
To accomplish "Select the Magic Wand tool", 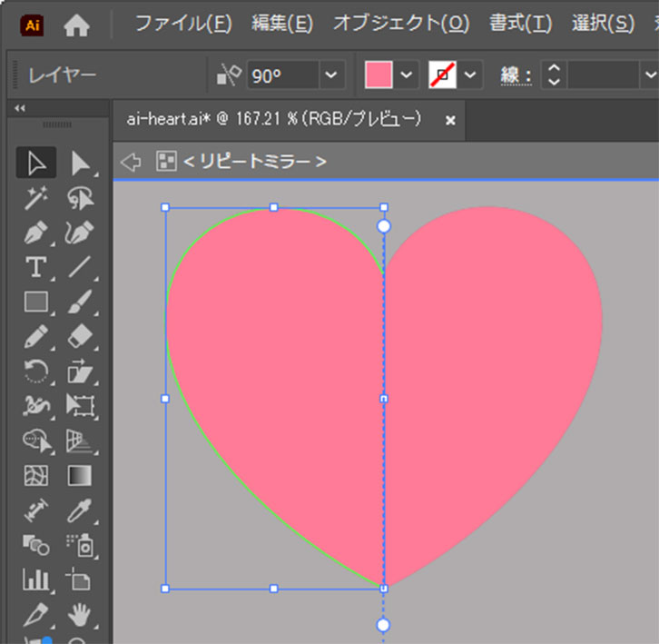I will point(35,197).
